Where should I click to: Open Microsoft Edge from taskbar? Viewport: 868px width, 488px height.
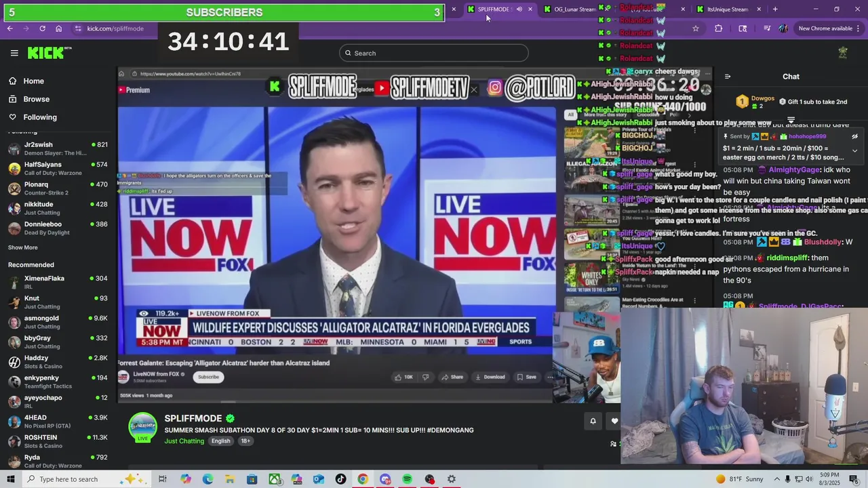tap(208, 479)
